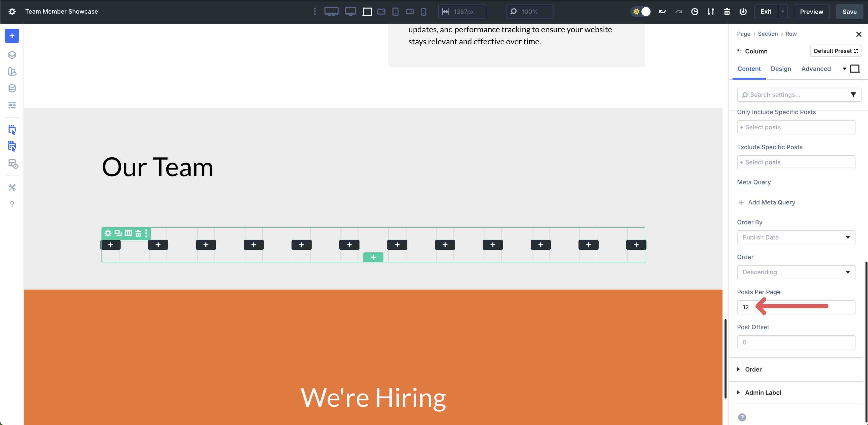Duplicate the row from its green toolbar

click(117, 233)
